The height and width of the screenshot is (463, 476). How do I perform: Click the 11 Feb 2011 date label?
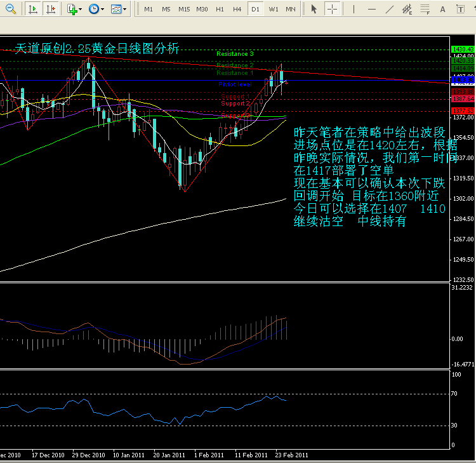(x=251, y=455)
